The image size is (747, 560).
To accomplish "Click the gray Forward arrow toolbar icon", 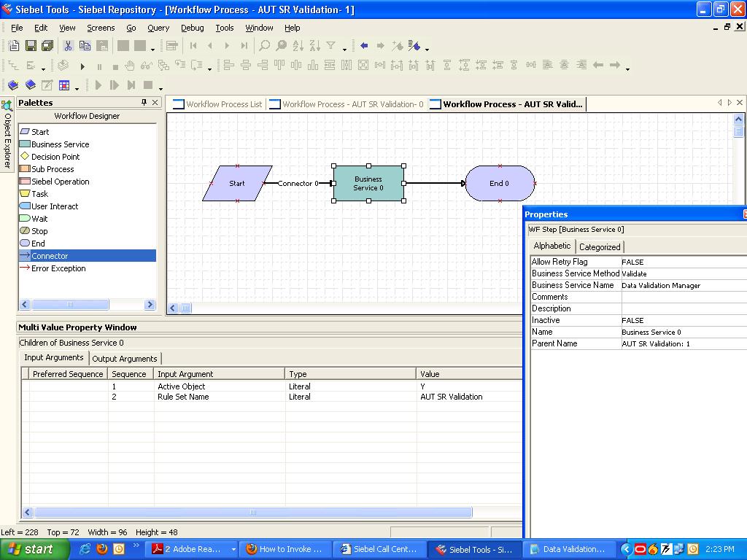I will coord(380,46).
